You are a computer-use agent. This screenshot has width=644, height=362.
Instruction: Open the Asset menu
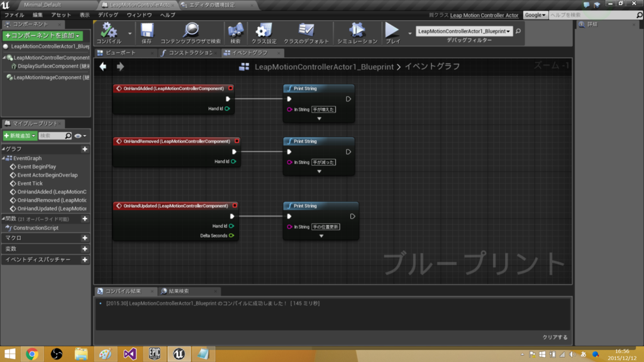point(61,15)
